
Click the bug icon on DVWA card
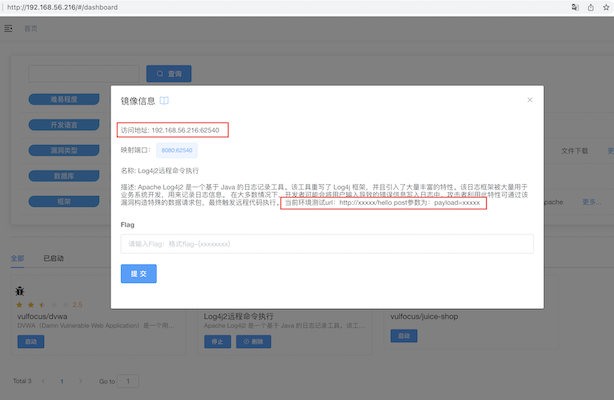tap(21, 290)
